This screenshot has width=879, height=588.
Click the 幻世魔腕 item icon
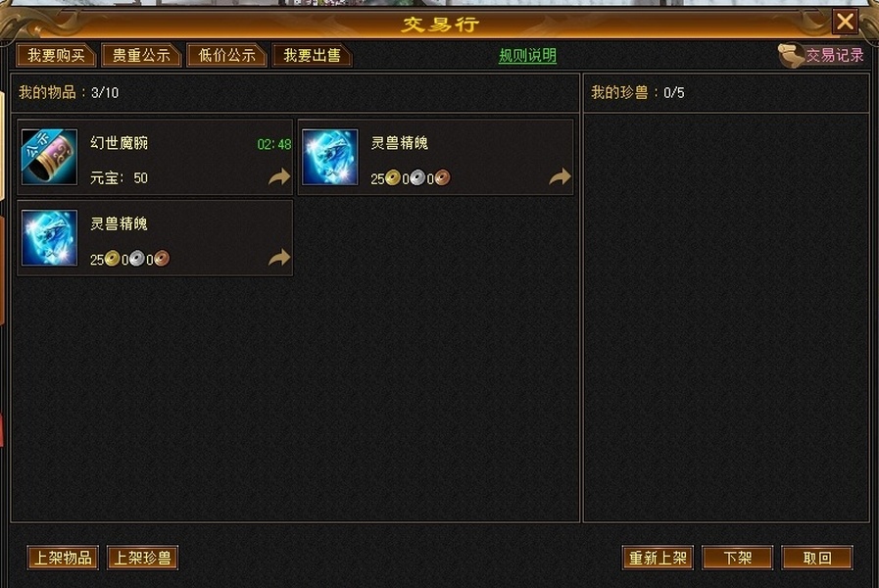pyautogui.click(x=49, y=157)
